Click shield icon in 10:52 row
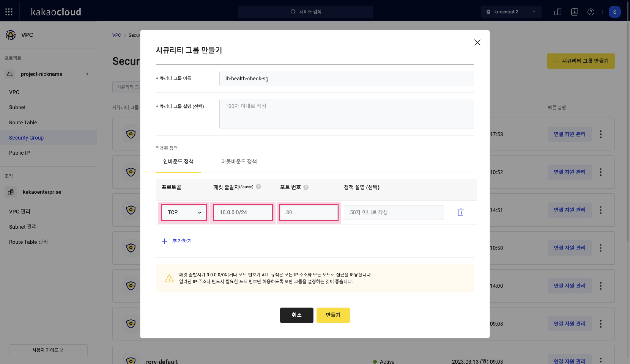The width and height of the screenshot is (630, 364). click(x=131, y=172)
